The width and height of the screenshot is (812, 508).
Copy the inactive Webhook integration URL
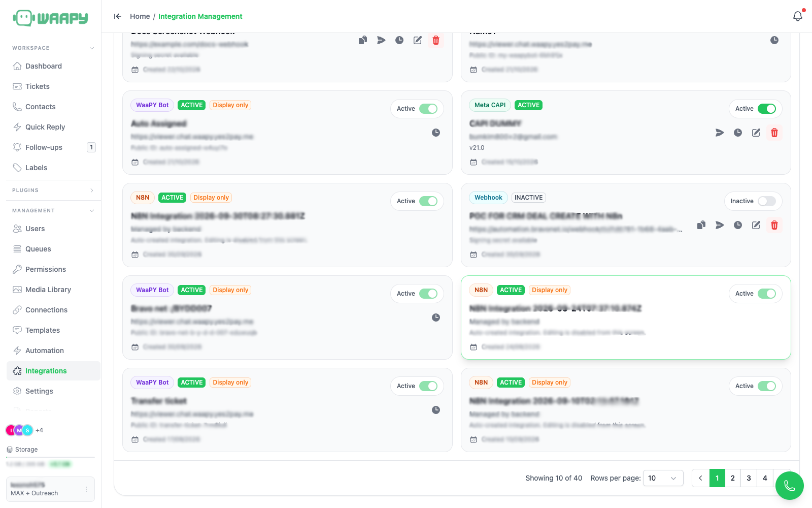tap(701, 225)
